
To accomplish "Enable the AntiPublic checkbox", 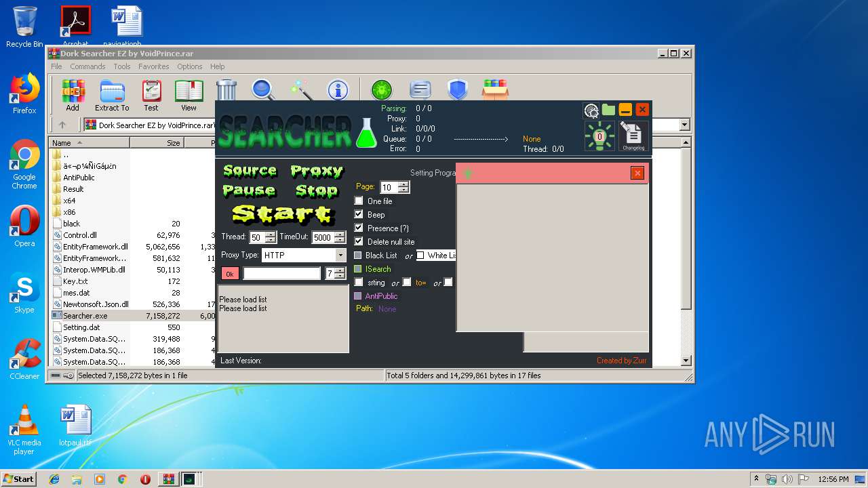I will pos(358,296).
